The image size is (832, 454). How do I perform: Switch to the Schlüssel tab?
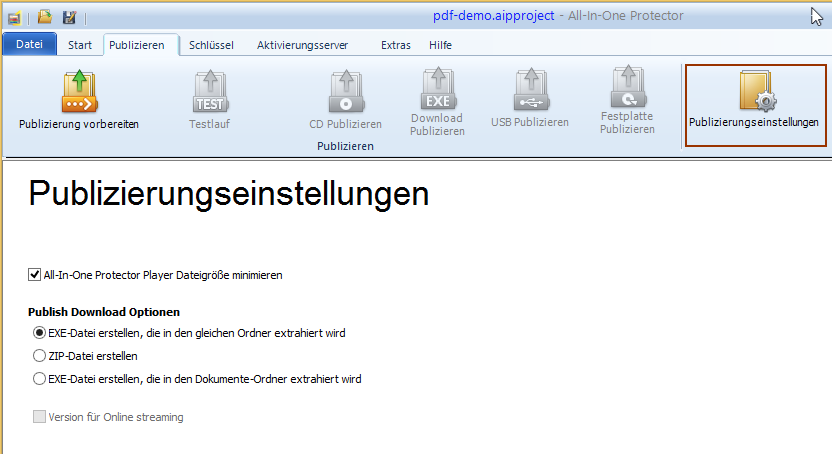tap(211, 45)
